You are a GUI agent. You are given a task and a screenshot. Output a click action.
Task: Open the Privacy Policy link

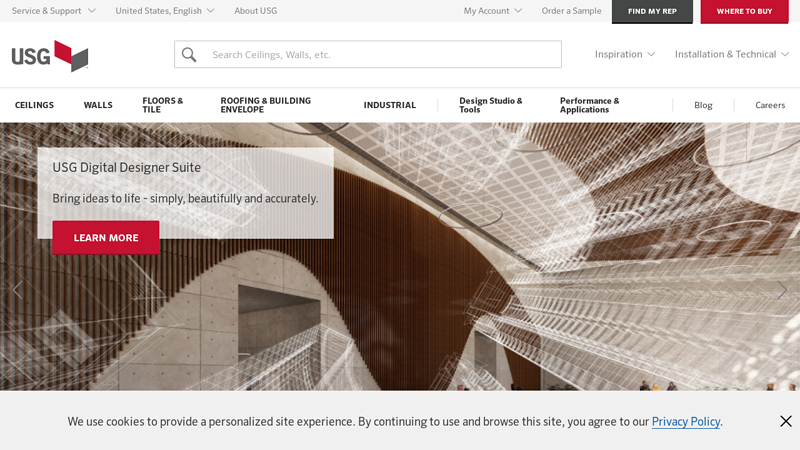(x=686, y=421)
